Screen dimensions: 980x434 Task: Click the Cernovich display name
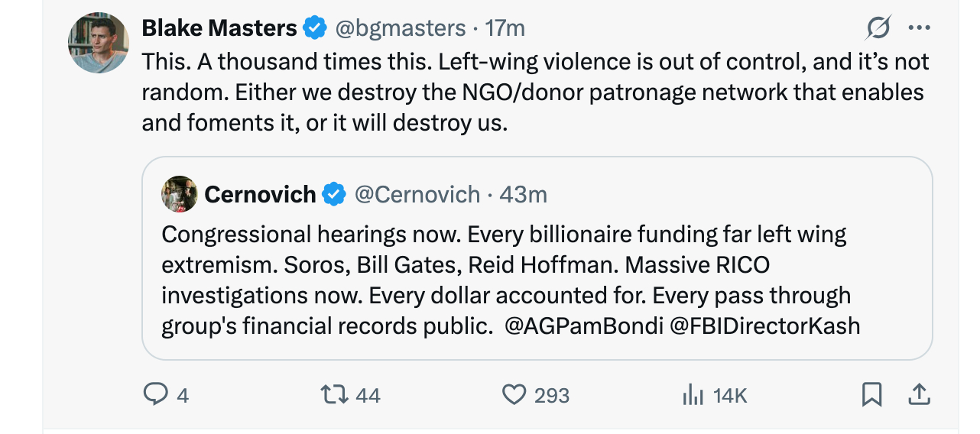coord(260,195)
